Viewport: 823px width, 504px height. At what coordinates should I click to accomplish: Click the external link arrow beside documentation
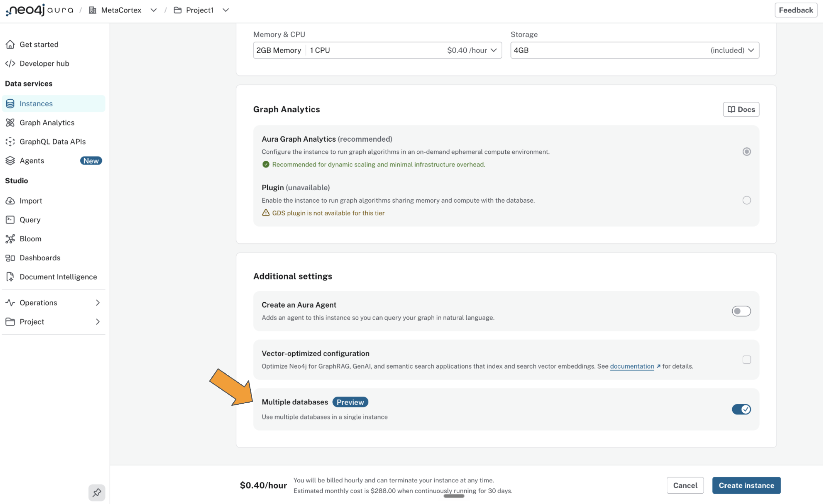pyautogui.click(x=658, y=366)
